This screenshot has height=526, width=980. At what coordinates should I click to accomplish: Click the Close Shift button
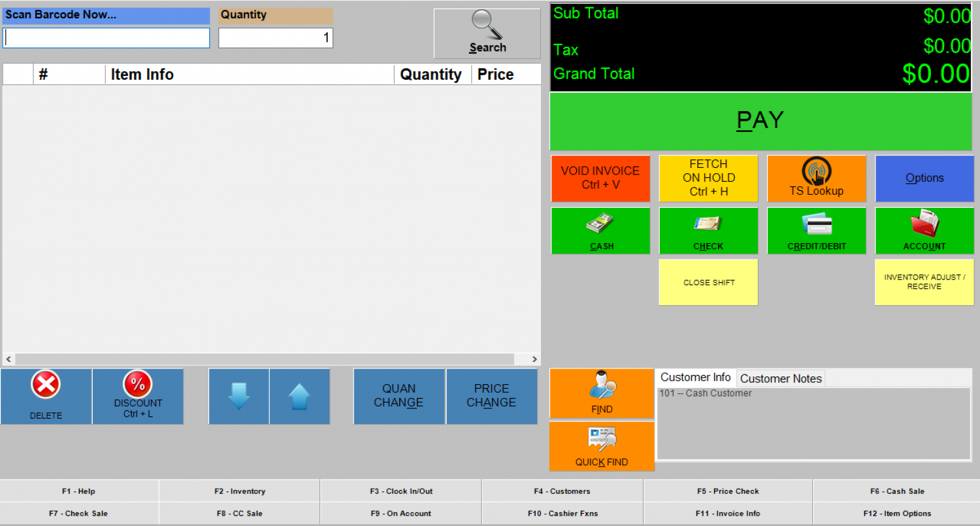coord(708,282)
